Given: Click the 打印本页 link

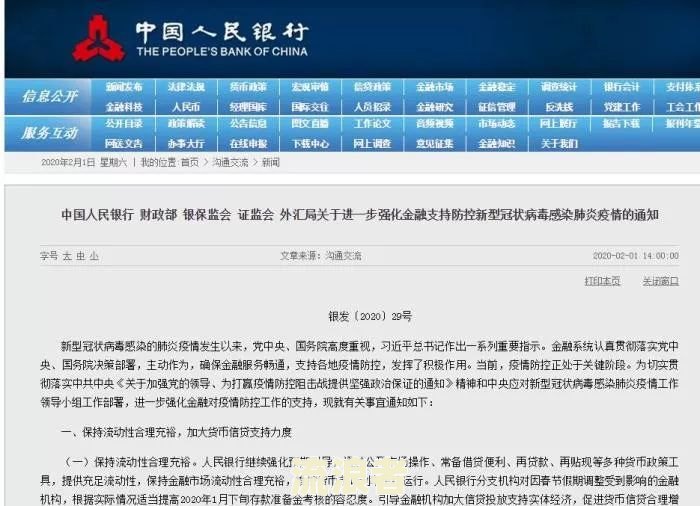Looking at the screenshot, I should click(x=602, y=281).
